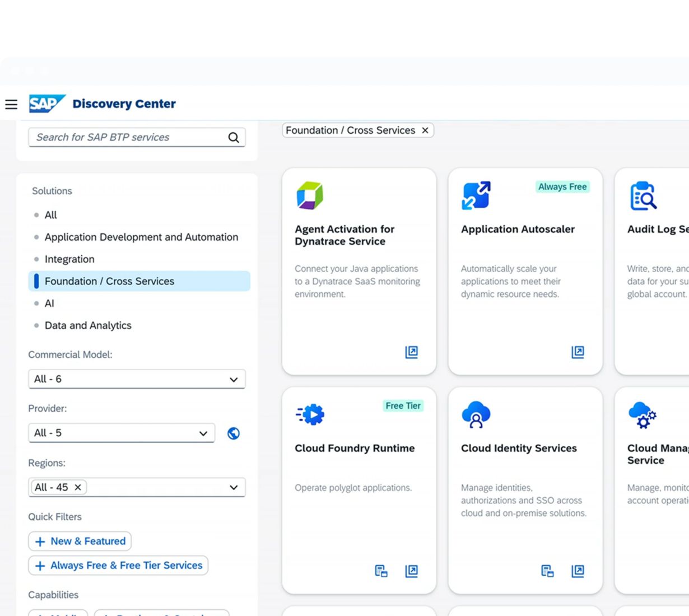This screenshot has height=616, width=689.
Task: Select Data and Analytics solution
Action: point(88,325)
